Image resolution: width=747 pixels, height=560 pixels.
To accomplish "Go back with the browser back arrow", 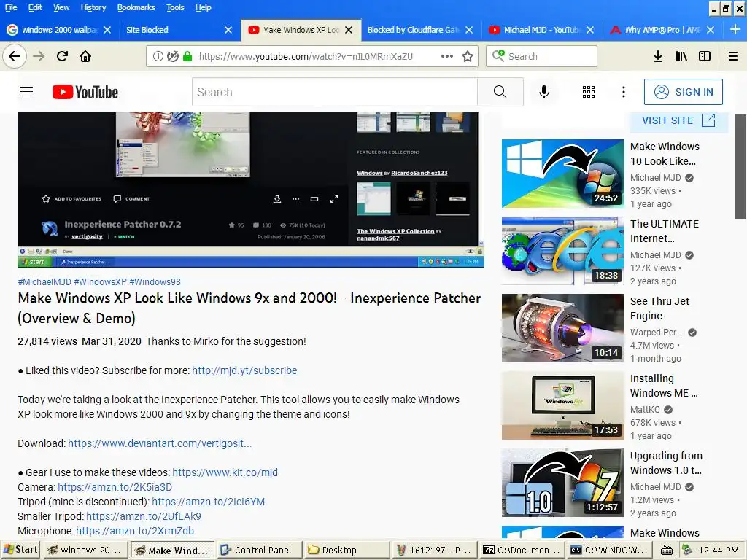I will [x=15, y=57].
